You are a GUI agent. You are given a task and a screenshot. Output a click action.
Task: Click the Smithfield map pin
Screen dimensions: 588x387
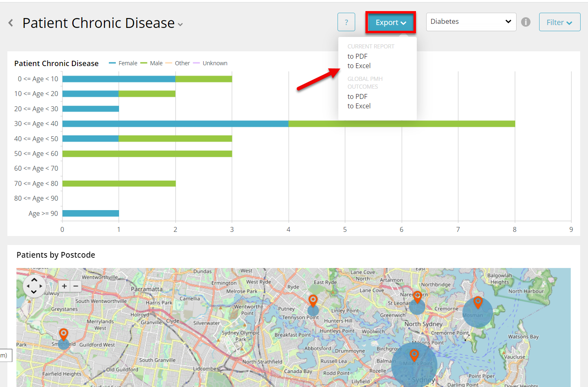pos(63,334)
